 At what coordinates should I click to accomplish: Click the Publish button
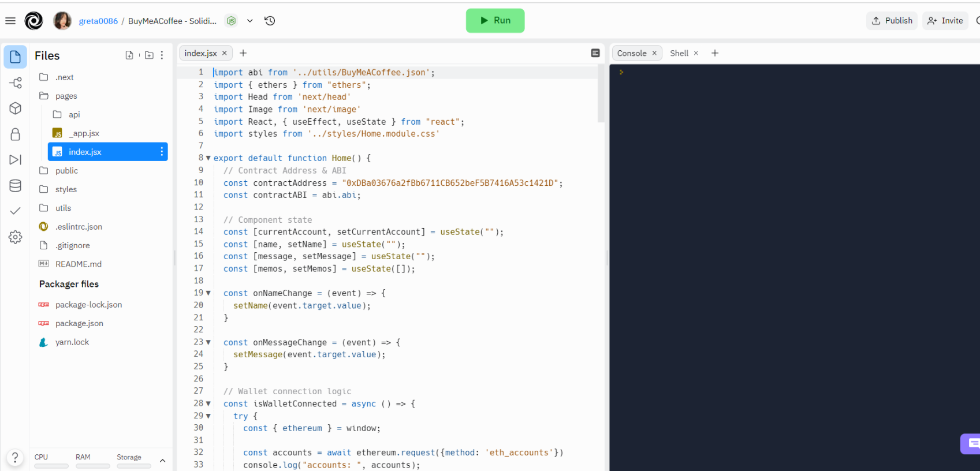pyautogui.click(x=892, y=21)
